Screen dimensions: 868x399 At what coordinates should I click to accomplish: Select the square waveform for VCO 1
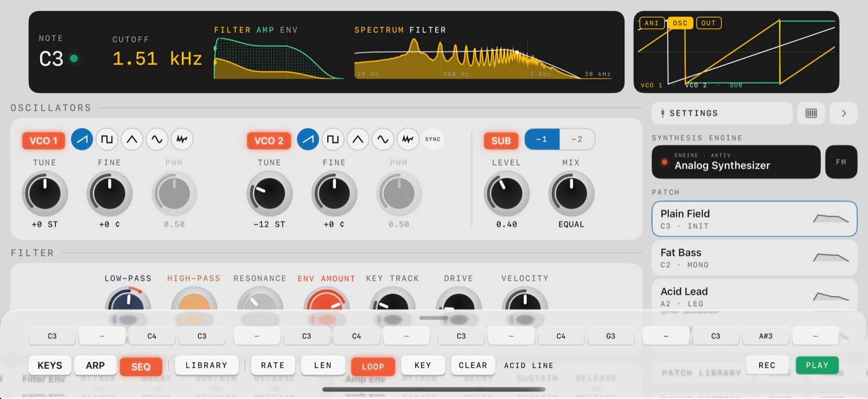107,139
